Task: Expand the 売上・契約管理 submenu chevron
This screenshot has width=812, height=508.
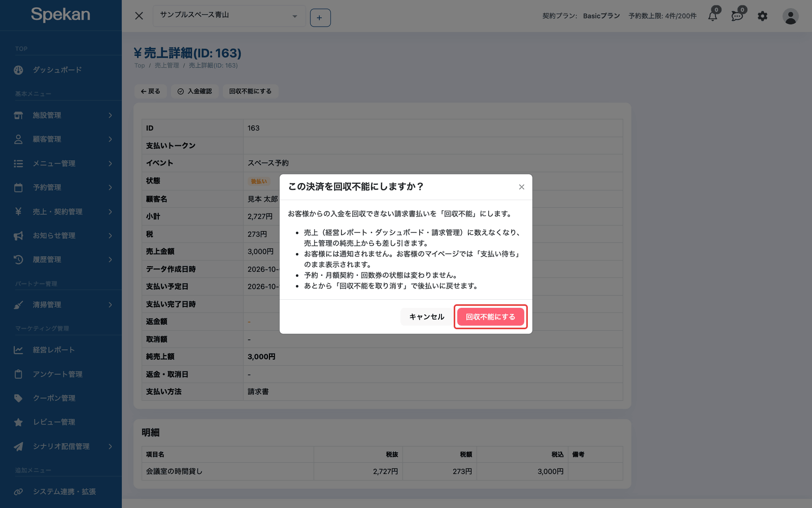Action: click(x=110, y=211)
